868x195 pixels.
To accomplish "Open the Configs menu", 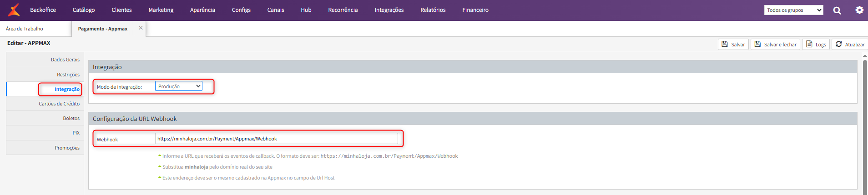I will 241,10.
